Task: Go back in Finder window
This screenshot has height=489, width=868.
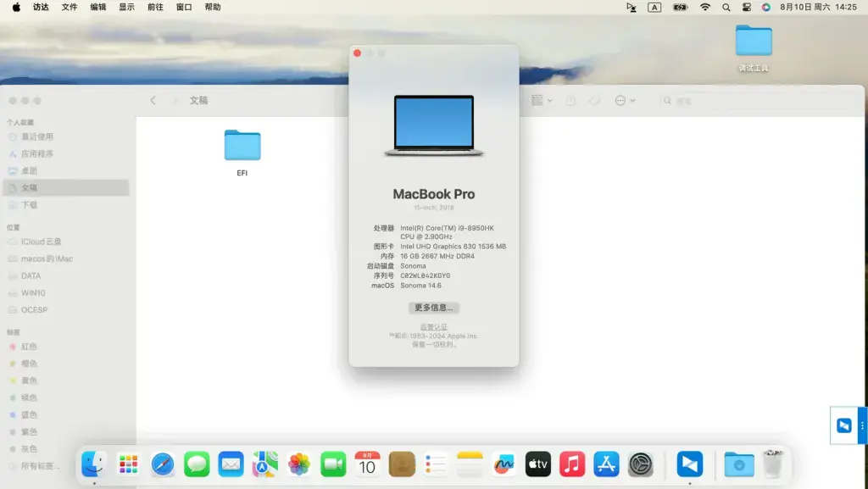Action: coord(153,100)
